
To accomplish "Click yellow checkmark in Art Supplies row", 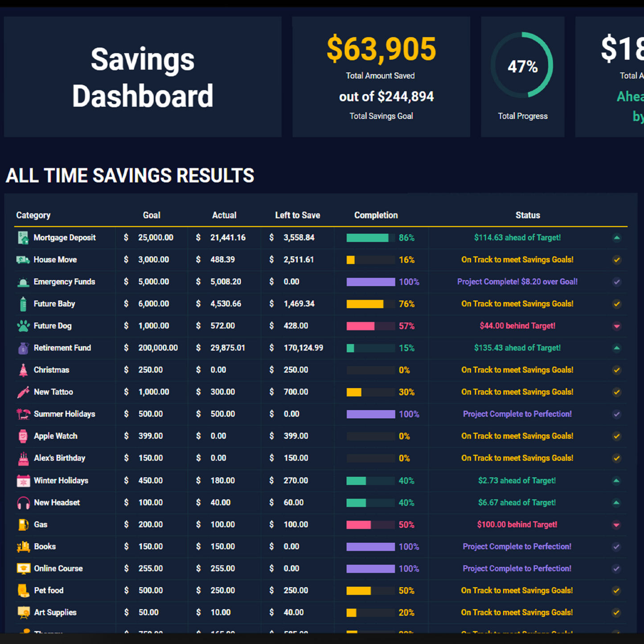I will coord(616,613).
